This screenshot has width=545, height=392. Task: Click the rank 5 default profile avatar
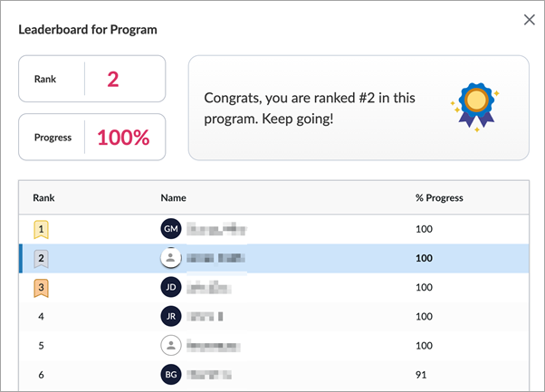coord(170,345)
